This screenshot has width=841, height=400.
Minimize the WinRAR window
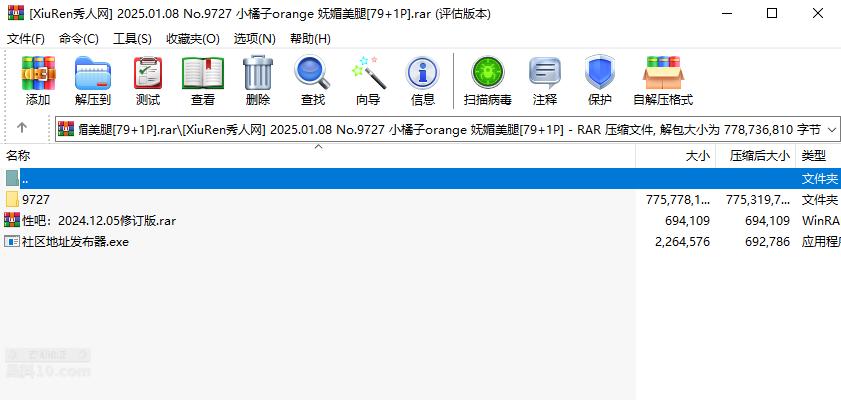(726, 13)
